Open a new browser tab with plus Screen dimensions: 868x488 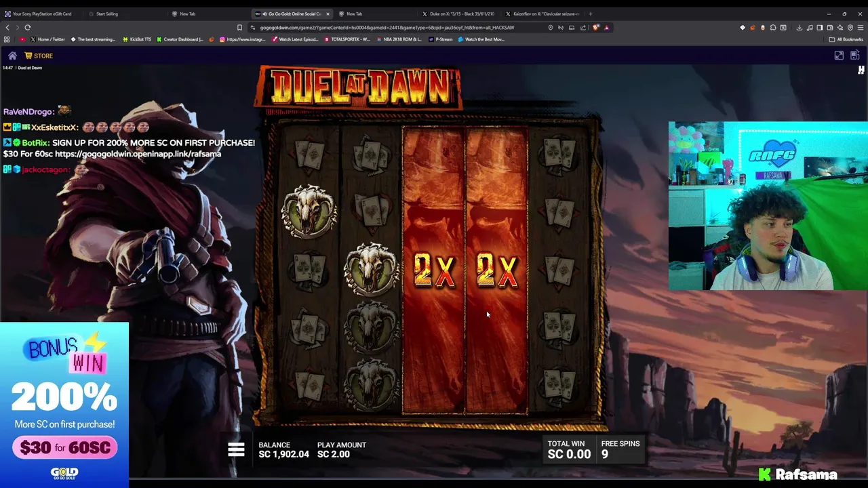tap(590, 14)
